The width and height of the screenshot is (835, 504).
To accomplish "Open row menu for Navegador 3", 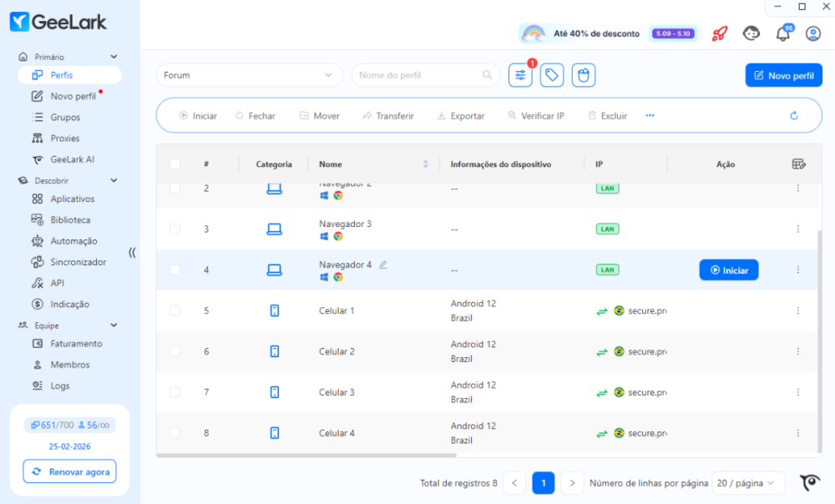I will coord(797,229).
